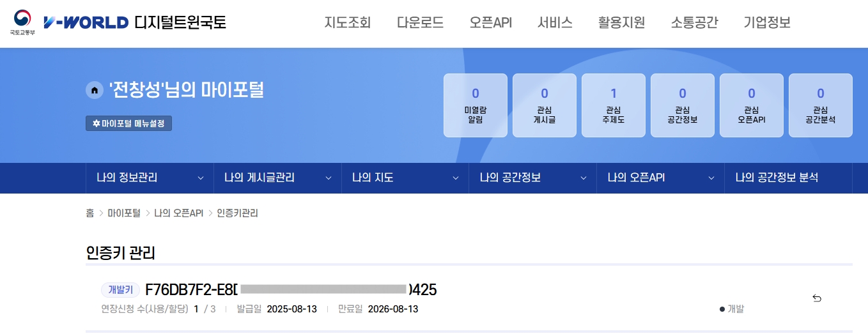Expand the 나의 게시글관리 dropdown
The width and height of the screenshot is (868, 336).
(277, 178)
